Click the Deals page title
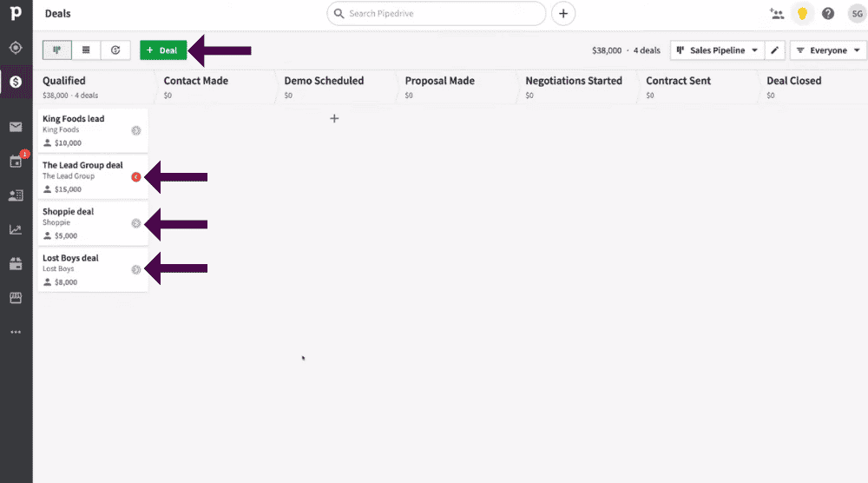Screen dimensions: 868x483 tap(57, 13)
